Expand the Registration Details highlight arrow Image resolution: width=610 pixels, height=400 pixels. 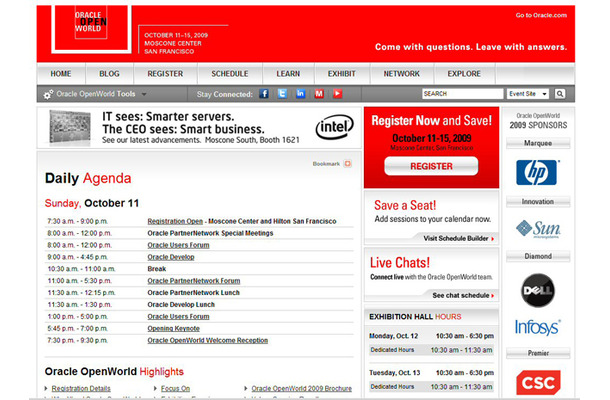coord(47,388)
